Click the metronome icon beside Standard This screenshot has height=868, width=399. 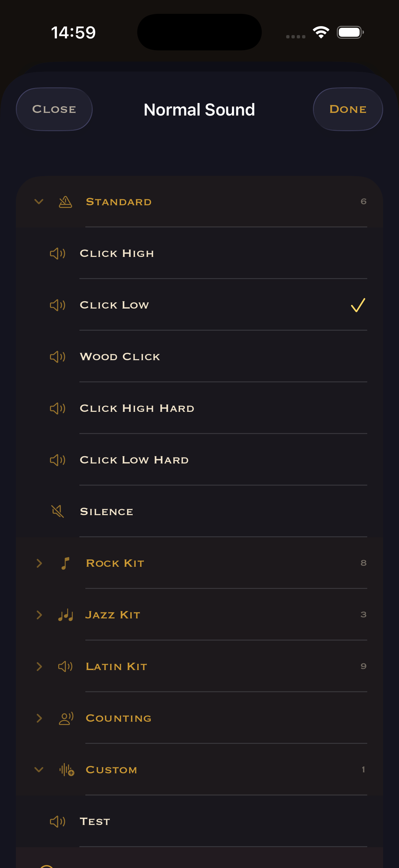click(x=65, y=202)
